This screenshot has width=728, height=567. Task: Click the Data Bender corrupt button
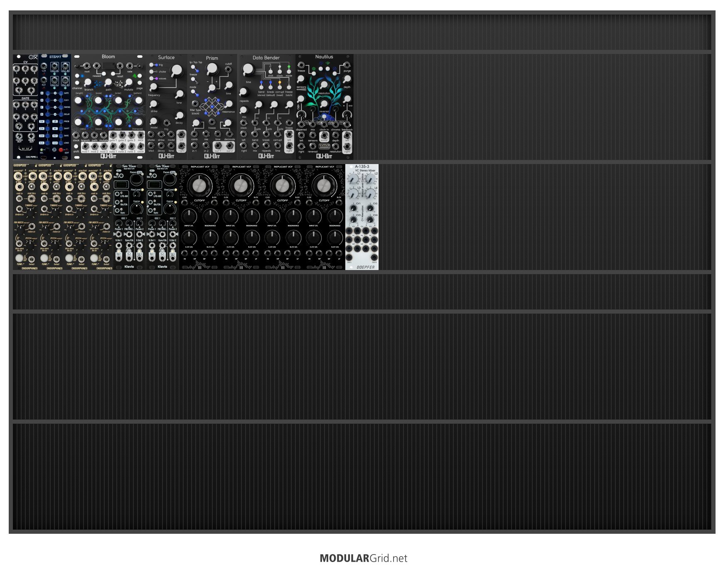(280, 86)
